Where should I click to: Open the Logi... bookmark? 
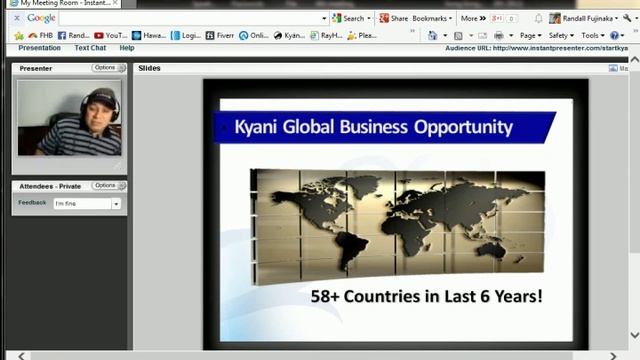tap(186, 36)
